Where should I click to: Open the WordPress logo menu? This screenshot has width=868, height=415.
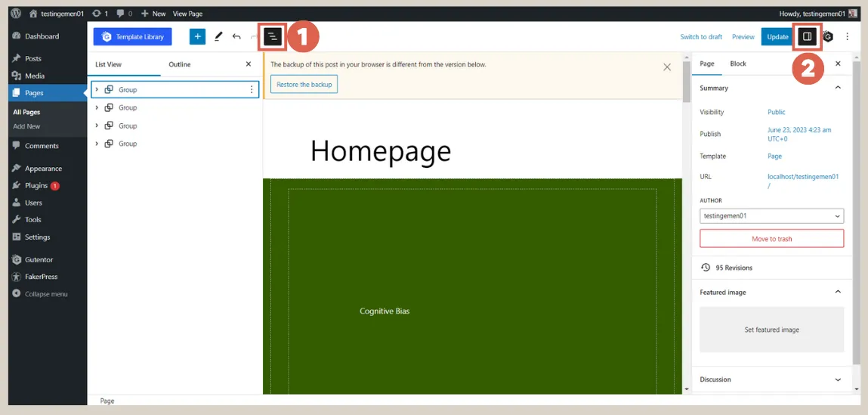tap(16, 14)
